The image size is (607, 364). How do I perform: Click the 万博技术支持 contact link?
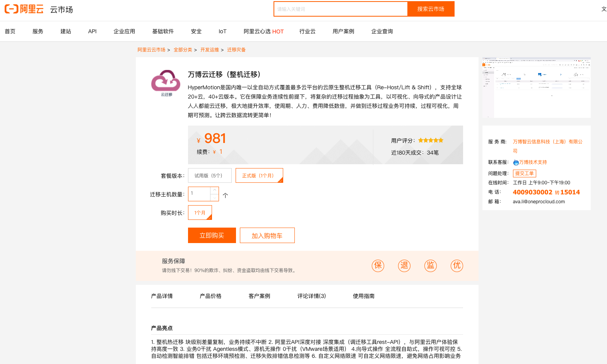pos(533,162)
